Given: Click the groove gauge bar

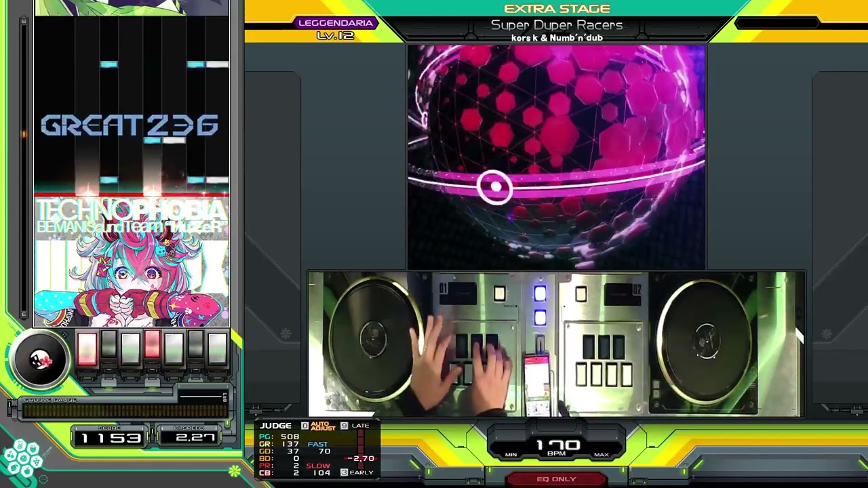Looking at the screenshot, I should pos(125,410).
